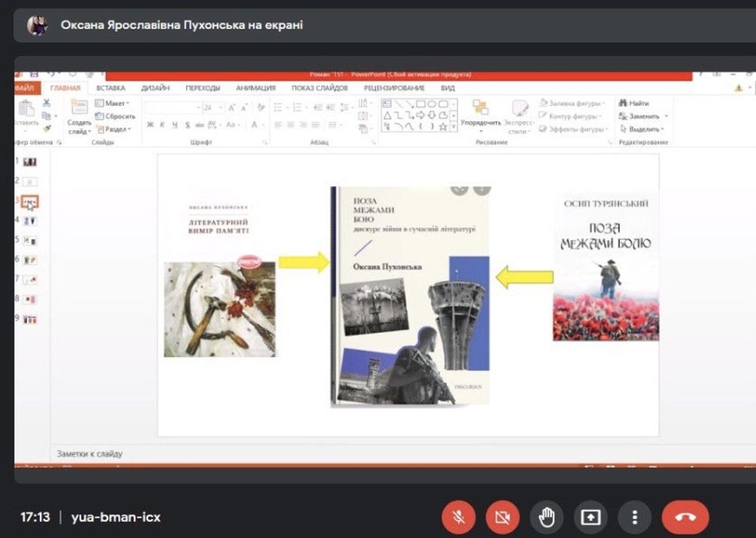The height and width of the screenshot is (538, 756).
Task: Click the Выделить select button
Action: [638, 129]
